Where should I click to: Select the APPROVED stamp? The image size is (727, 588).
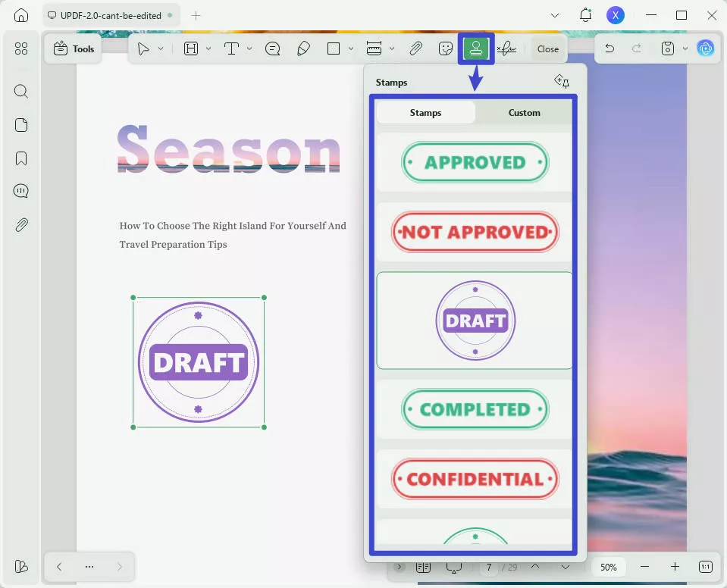point(475,161)
